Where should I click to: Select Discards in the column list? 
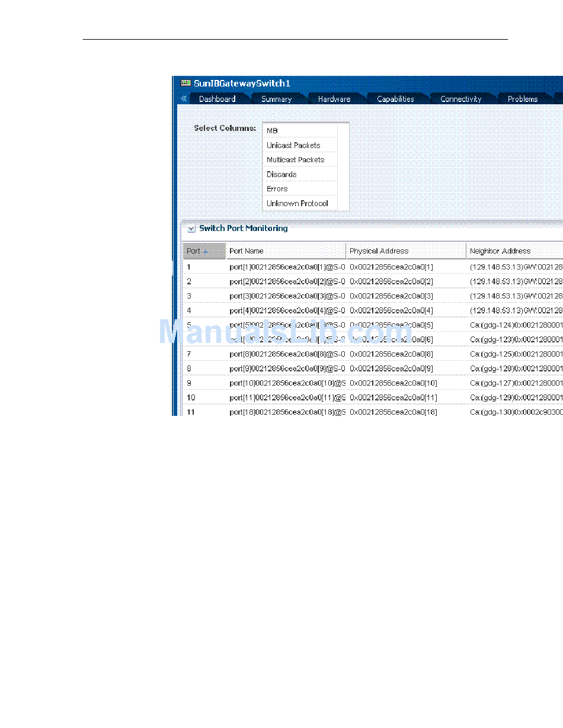[x=300, y=174]
